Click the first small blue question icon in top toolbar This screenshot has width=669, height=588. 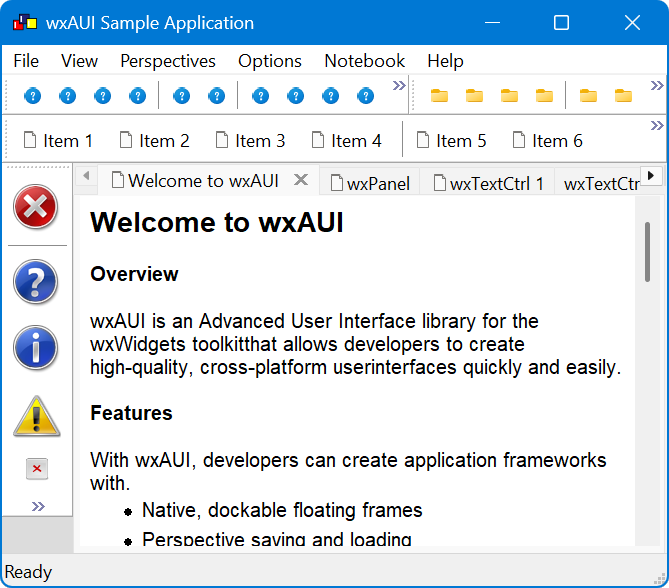tap(32, 96)
